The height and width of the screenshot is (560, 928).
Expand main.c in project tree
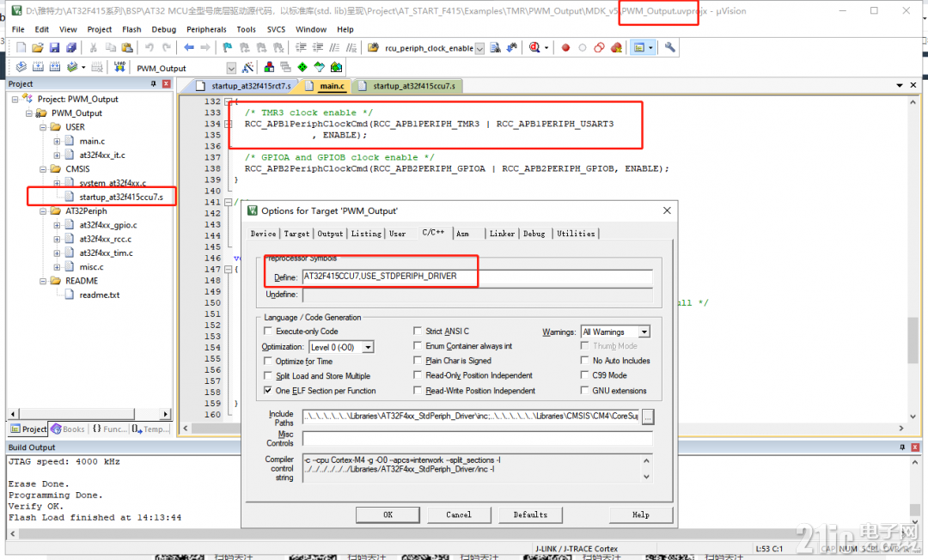click(57, 142)
